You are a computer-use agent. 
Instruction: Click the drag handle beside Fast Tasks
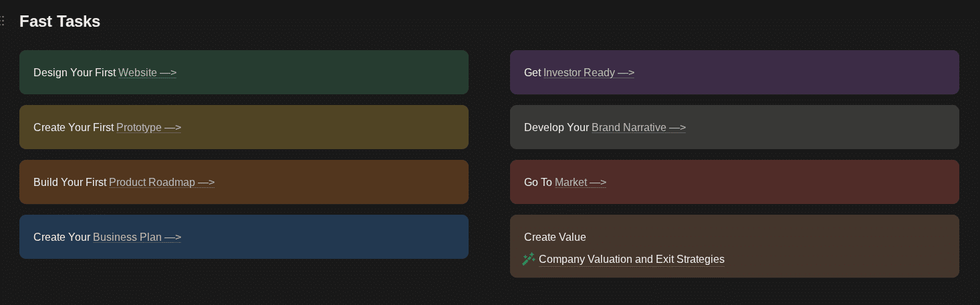coord(3,21)
